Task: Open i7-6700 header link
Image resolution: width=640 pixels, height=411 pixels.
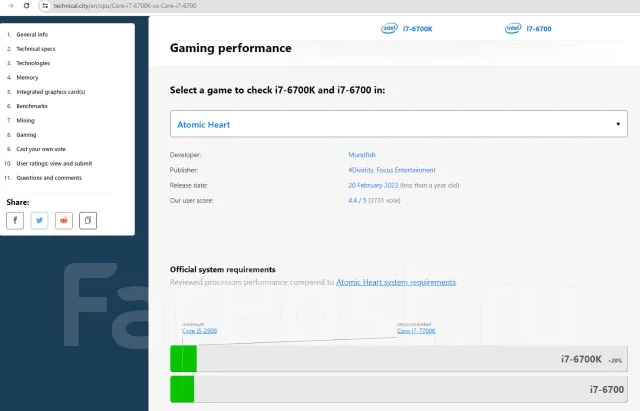Action: pyautogui.click(x=539, y=29)
